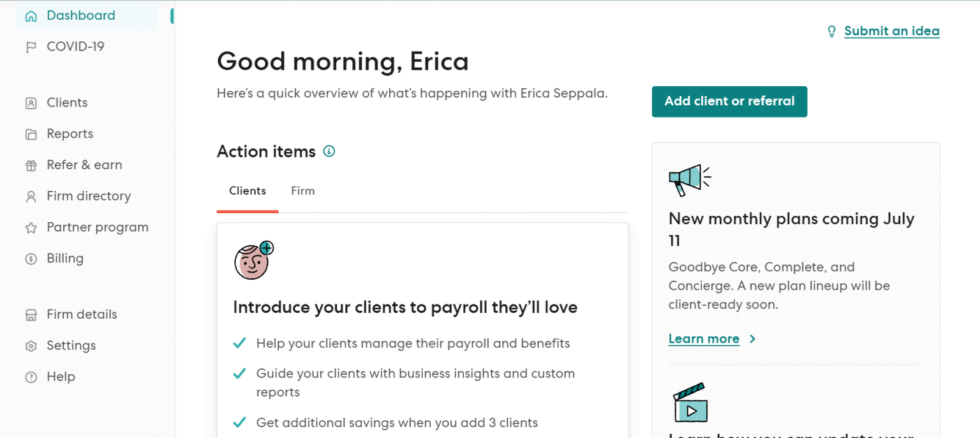The image size is (980, 438).
Task: Click the Billing dollar-sign icon
Action: point(31,259)
